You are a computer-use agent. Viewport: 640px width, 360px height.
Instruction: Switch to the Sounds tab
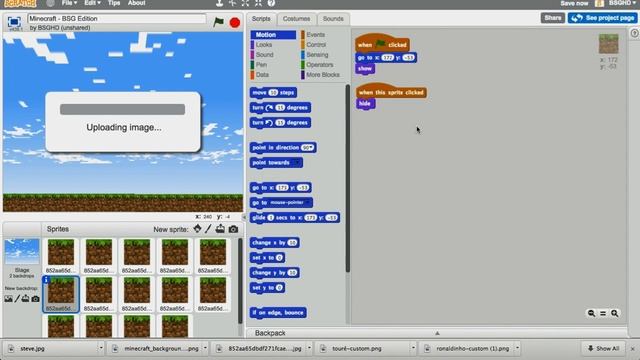point(333,19)
